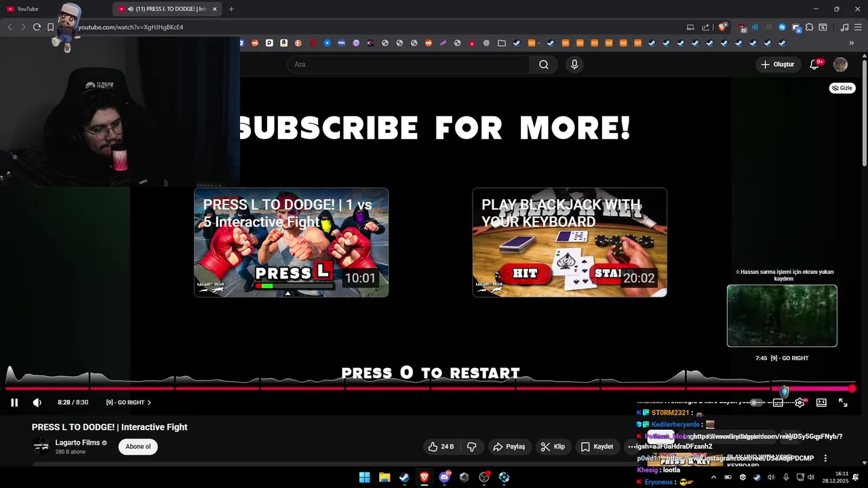Bookmark this page via bookmark icon
This screenshot has height=488, width=868.
[x=50, y=27]
